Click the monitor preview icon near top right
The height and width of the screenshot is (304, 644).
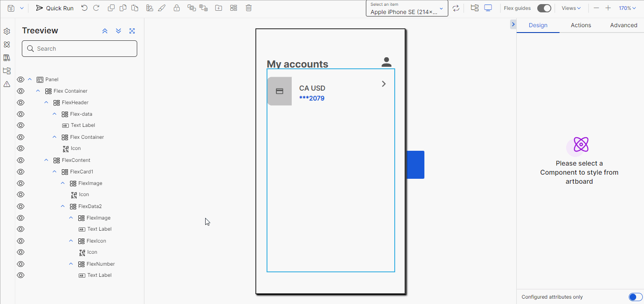tap(488, 8)
